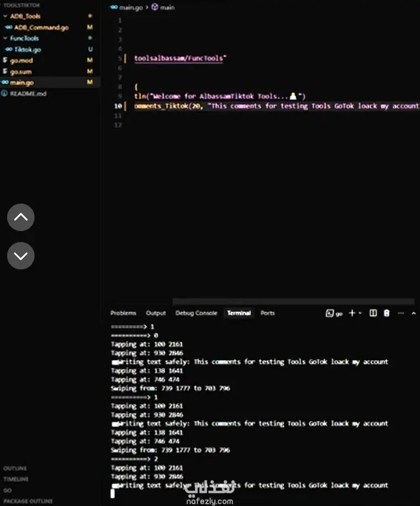Switch to the Problems tab
The height and width of the screenshot is (506, 420).
(123, 313)
